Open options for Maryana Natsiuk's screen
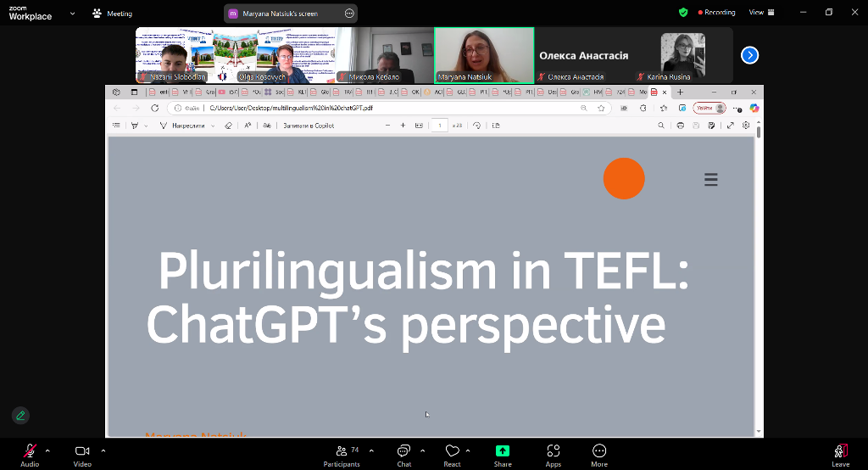This screenshot has width=868, height=470. (x=349, y=14)
